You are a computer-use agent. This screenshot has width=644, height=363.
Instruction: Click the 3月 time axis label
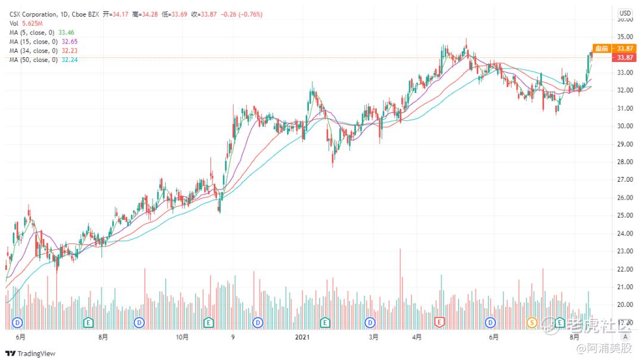373,337
